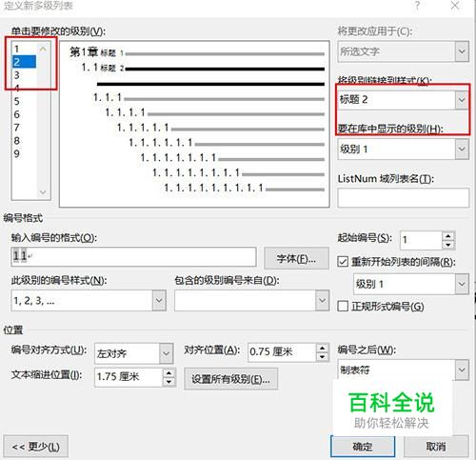The height and width of the screenshot is (460, 476).
Task: Open the restart-list 级别 1 dropdown
Action: tap(411, 284)
